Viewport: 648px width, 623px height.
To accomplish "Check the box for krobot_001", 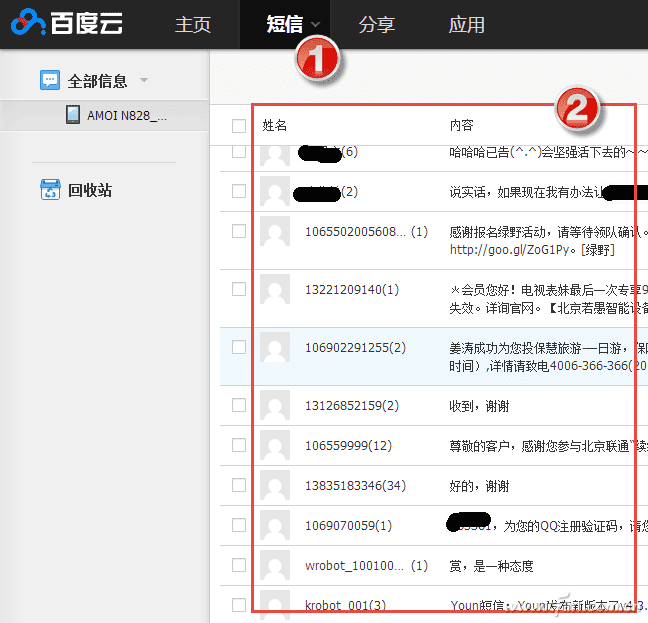I will (239, 605).
